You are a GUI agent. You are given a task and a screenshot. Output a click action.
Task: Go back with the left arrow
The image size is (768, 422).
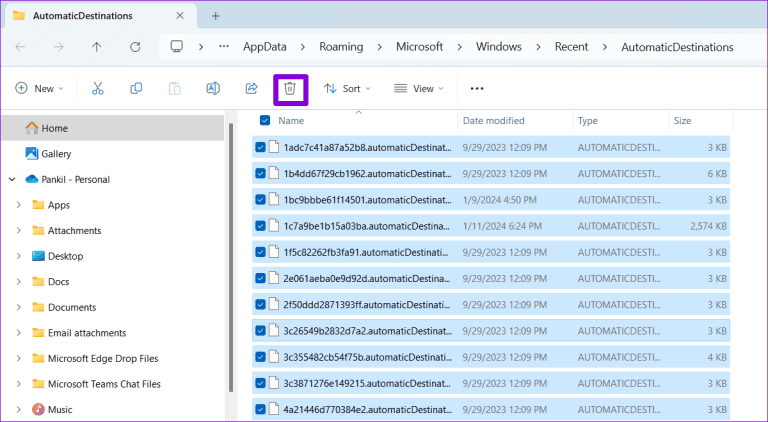[x=20, y=47]
